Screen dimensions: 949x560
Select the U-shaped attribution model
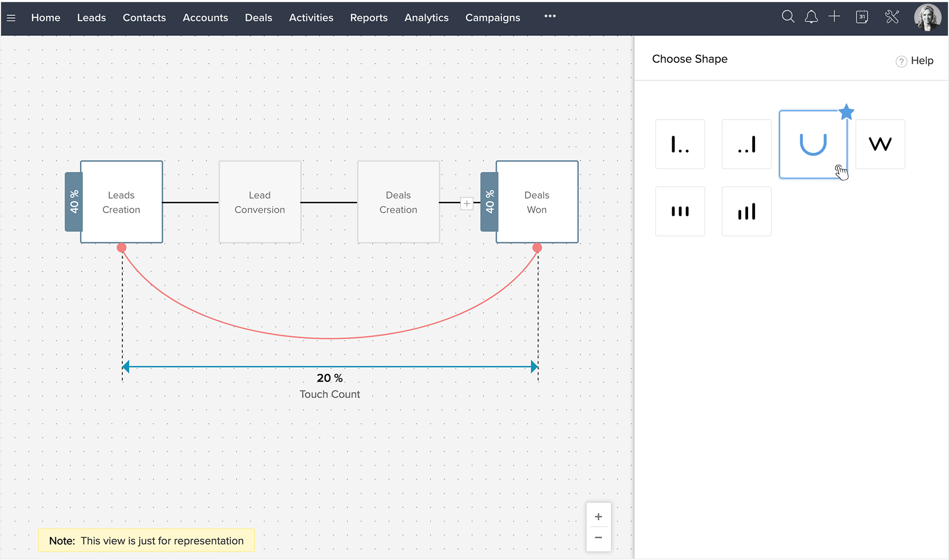pos(813,144)
